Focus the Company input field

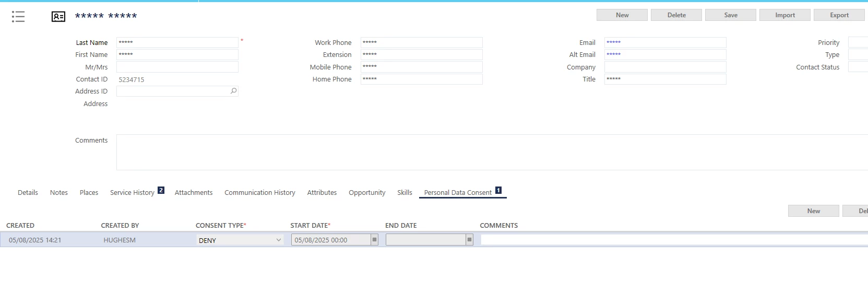pyautogui.click(x=665, y=67)
